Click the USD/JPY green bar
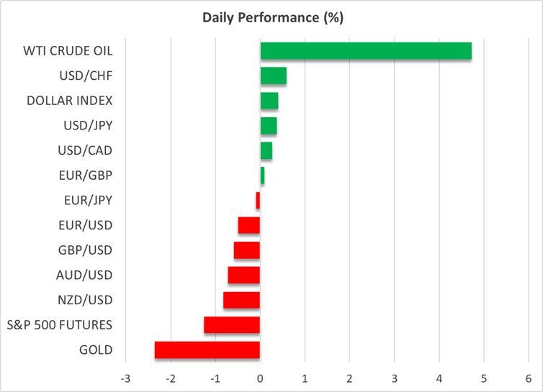This screenshot has height=392, width=543. tap(269, 126)
